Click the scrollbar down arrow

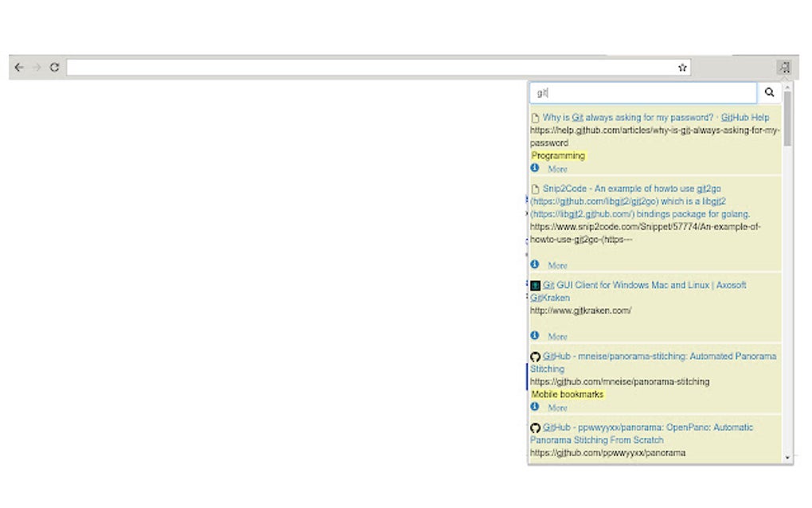[787, 458]
